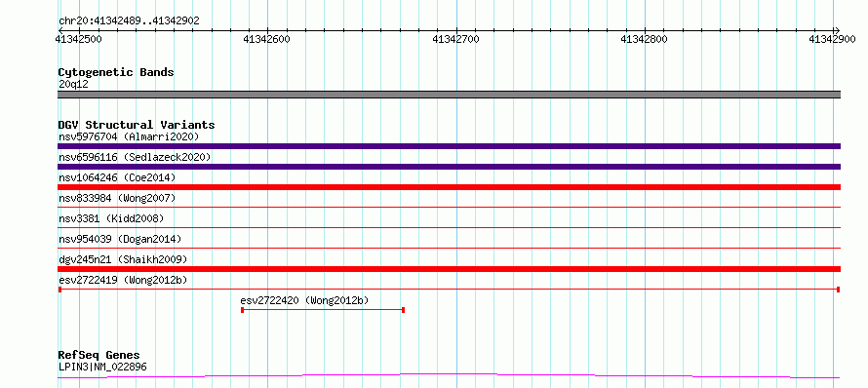The height and width of the screenshot is (388, 868).
Task: Select the purple nsv5976704 variant bar
Action: coord(449,146)
